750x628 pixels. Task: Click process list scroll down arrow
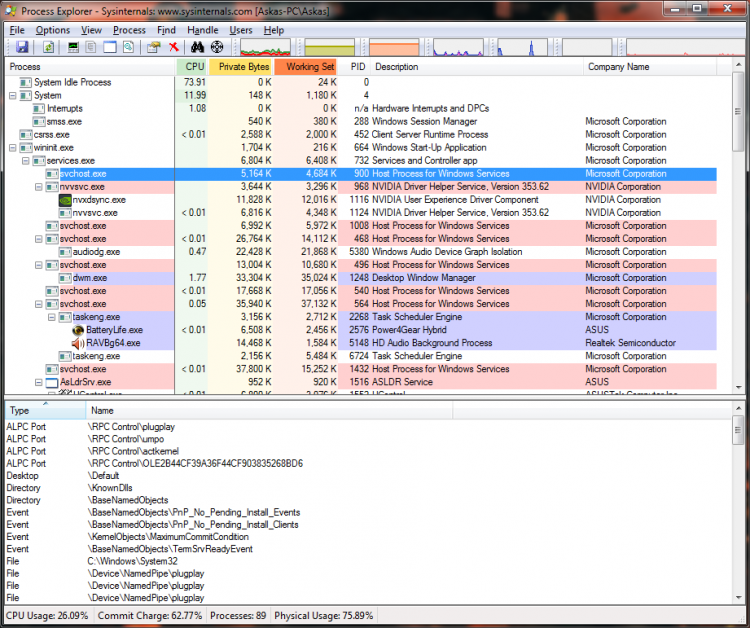pos(738,387)
